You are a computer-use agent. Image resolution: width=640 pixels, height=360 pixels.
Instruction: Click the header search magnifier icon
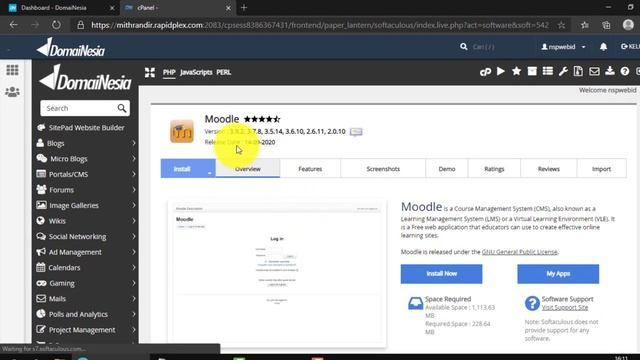coord(464,47)
